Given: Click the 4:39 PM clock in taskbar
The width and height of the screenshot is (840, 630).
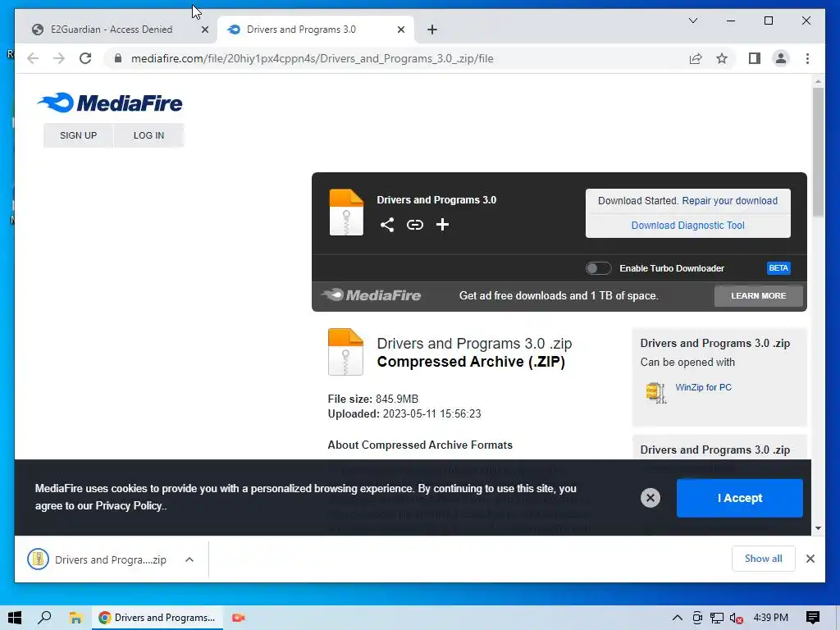Looking at the screenshot, I should [x=770, y=618].
